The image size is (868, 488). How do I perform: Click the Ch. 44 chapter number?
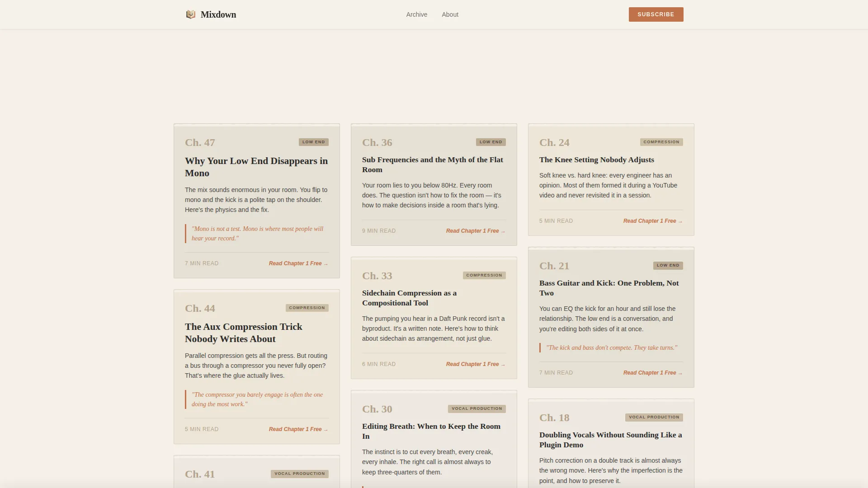tap(200, 308)
